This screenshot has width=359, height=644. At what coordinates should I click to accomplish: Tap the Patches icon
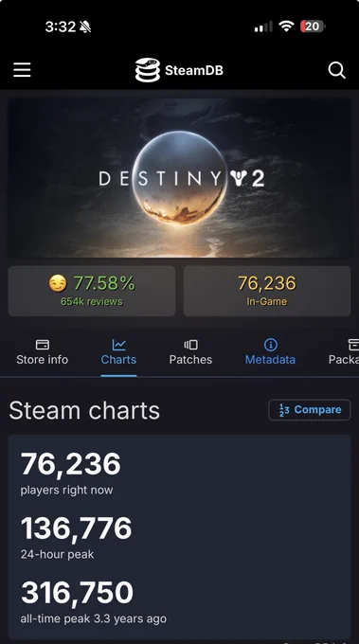coord(190,344)
